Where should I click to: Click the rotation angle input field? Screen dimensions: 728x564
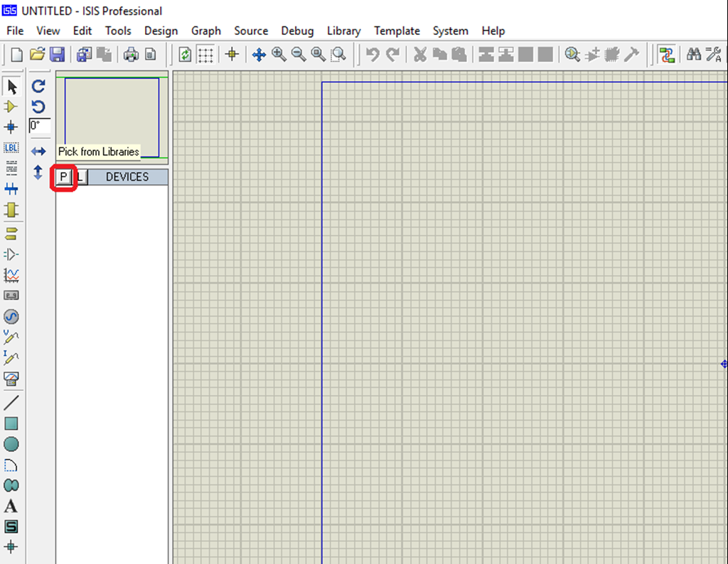[39, 126]
